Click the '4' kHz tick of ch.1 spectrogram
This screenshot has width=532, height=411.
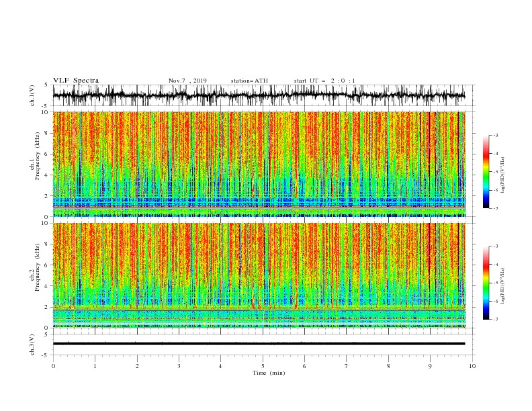pyautogui.click(x=46, y=175)
